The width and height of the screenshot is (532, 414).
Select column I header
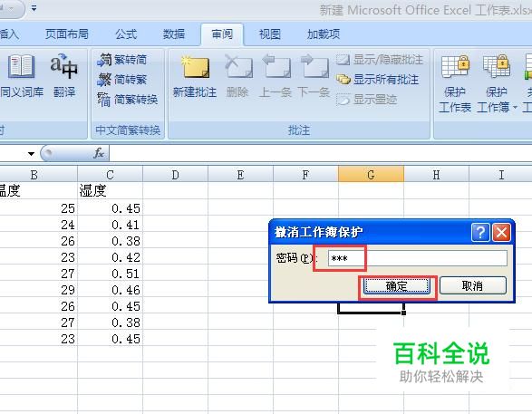tap(501, 175)
